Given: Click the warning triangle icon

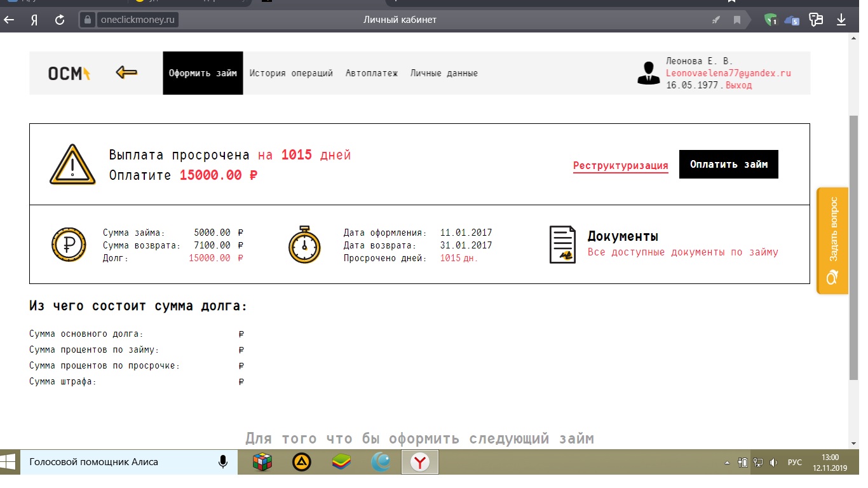Looking at the screenshot, I should pyautogui.click(x=72, y=165).
